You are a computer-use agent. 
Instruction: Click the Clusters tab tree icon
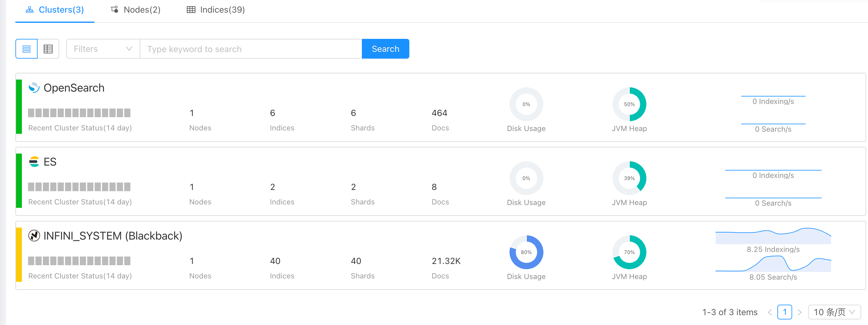pos(30,10)
